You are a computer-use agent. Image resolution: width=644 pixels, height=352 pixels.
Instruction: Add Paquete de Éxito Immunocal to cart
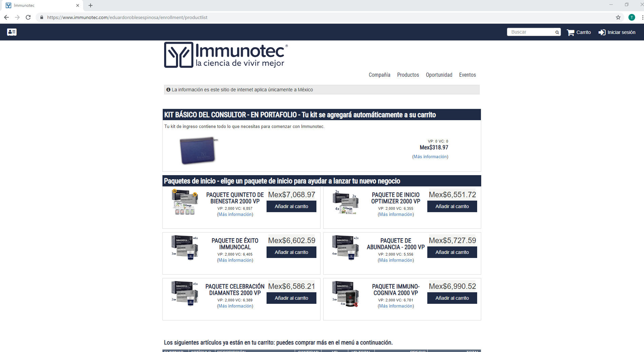pos(291,252)
